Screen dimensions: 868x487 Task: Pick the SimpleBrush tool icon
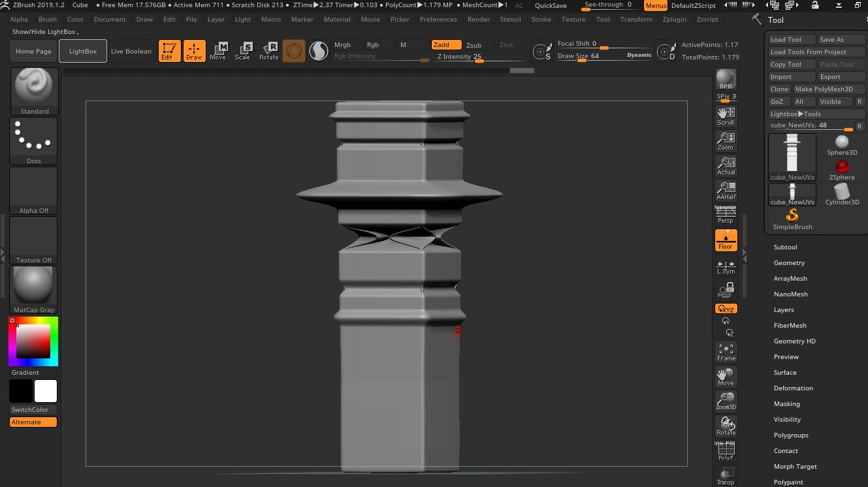tap(792, 219)
